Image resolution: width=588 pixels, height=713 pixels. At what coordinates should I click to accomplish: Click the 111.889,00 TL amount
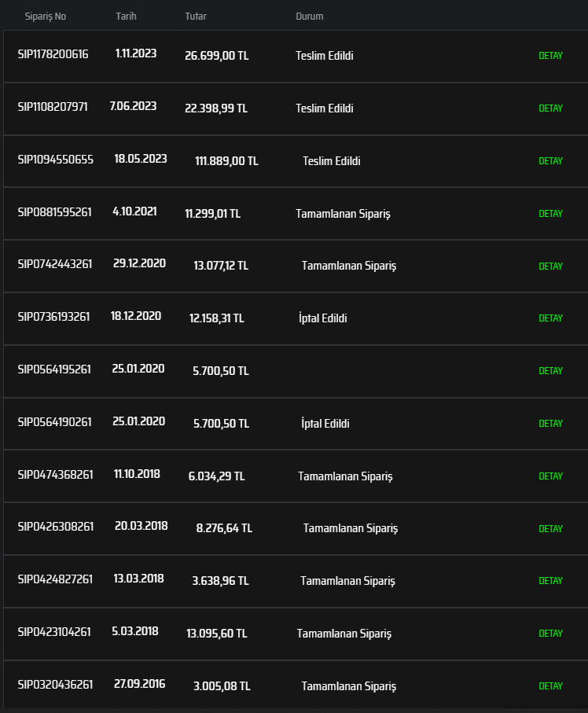click(x=226, y=161)
